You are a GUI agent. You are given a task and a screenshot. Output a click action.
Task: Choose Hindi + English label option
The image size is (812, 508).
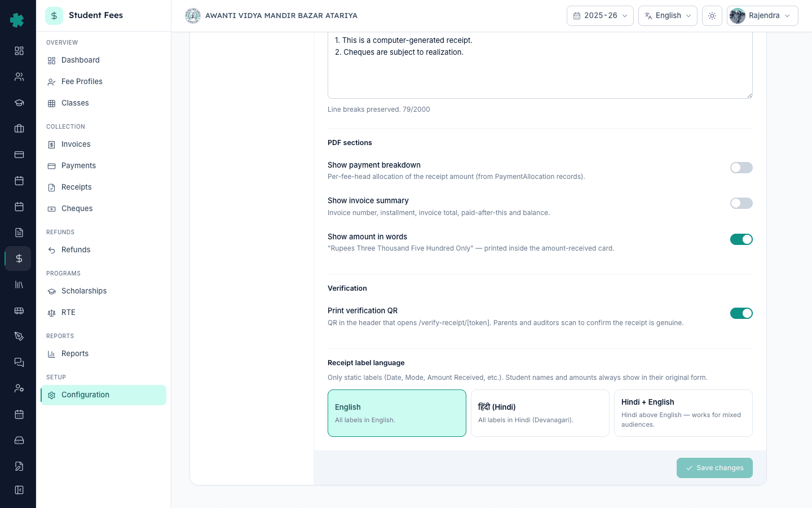point(683,413)
